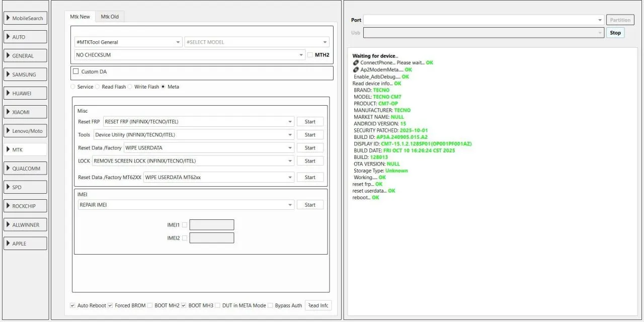The height and width of the screenshot is (322, 644).
Task: Expand the HUAWEI sidebar category arrow
Action: (x=8, y=93)
